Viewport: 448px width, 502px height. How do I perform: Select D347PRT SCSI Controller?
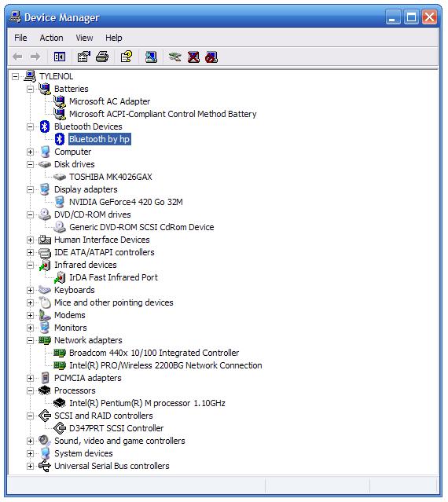tap(116, 428)
